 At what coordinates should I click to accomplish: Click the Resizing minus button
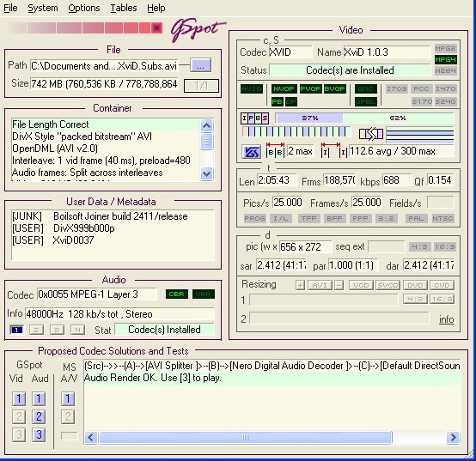[339, 285]
